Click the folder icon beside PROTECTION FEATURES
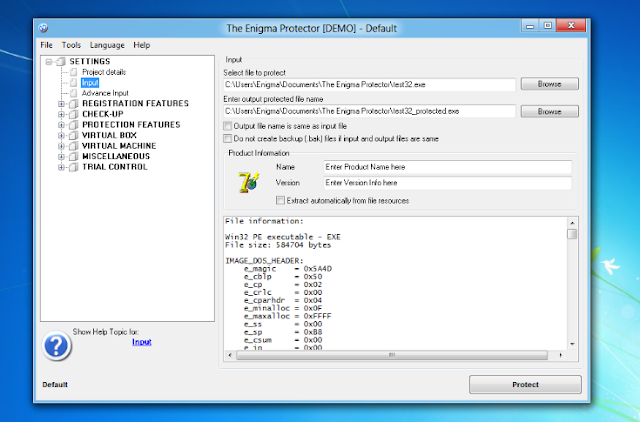 tap(73, 125)
